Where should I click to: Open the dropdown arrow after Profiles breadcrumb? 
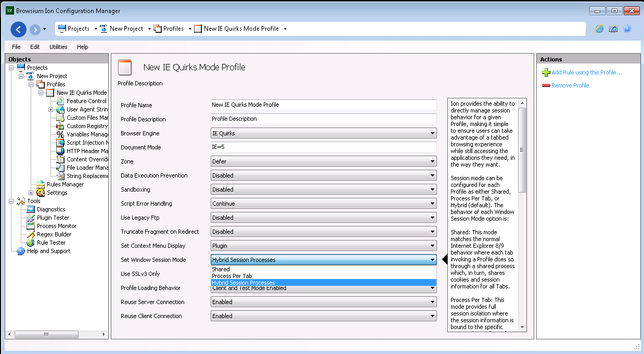pos(190,29)
